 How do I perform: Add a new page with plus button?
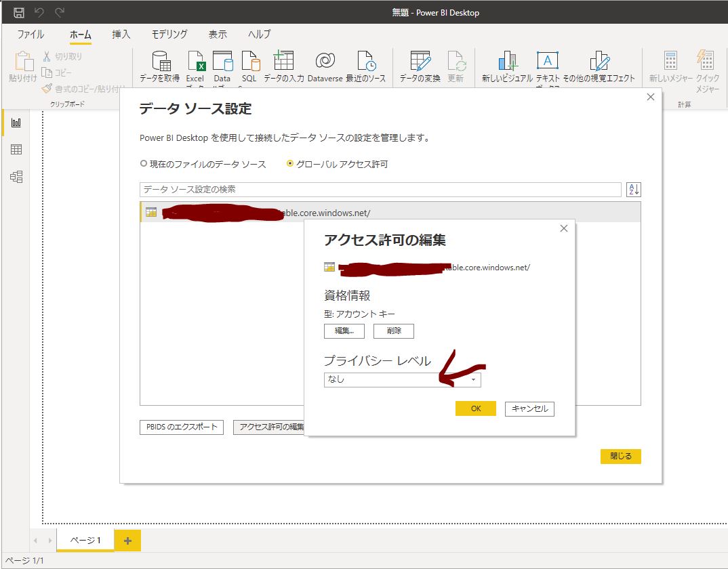click(127, 540)
